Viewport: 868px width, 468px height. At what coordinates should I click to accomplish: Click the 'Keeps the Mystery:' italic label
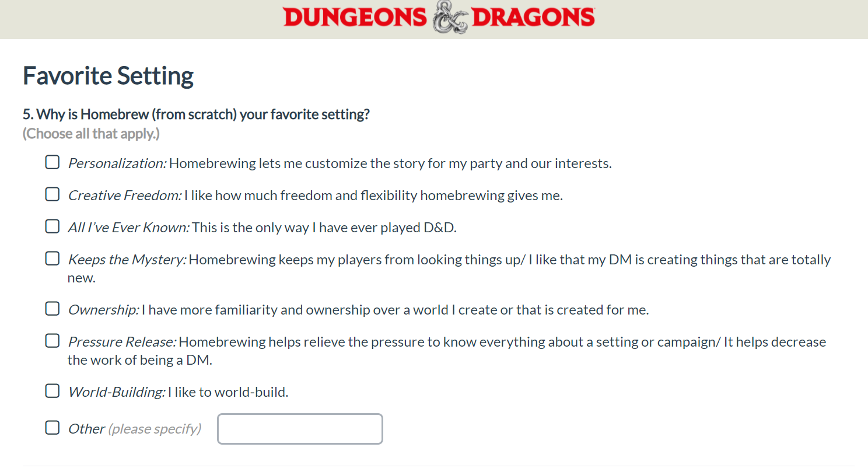[127, 260]
